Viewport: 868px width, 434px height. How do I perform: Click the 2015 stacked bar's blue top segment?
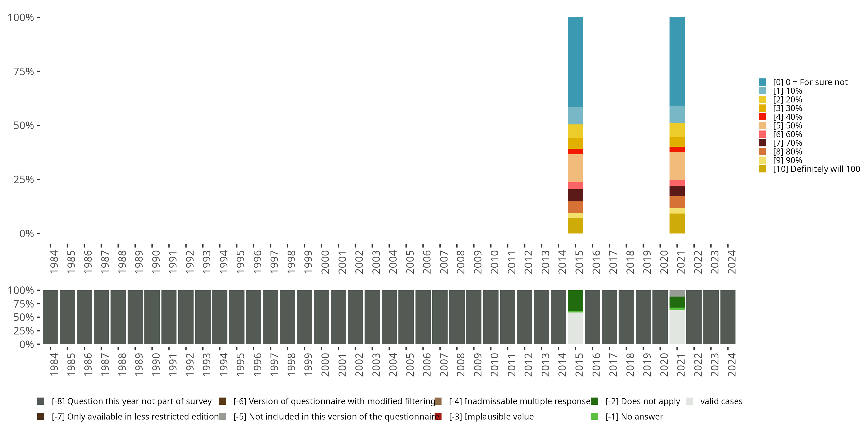tap(575, 62)
